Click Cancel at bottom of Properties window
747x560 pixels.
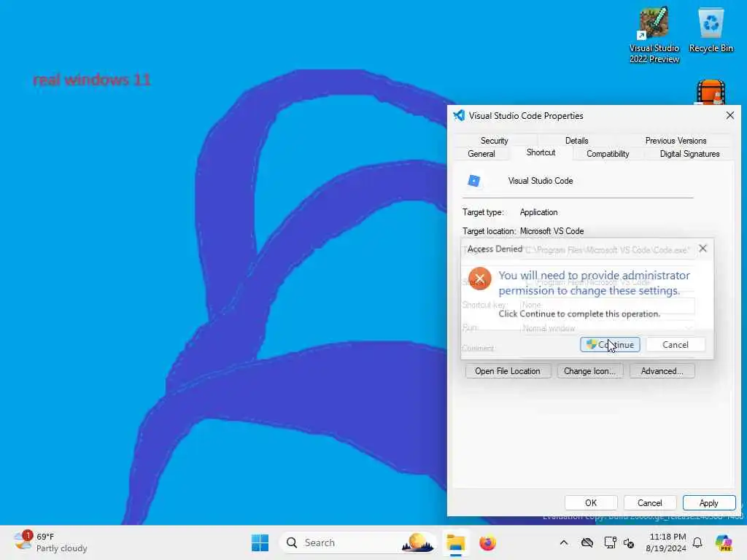[649, 503]
